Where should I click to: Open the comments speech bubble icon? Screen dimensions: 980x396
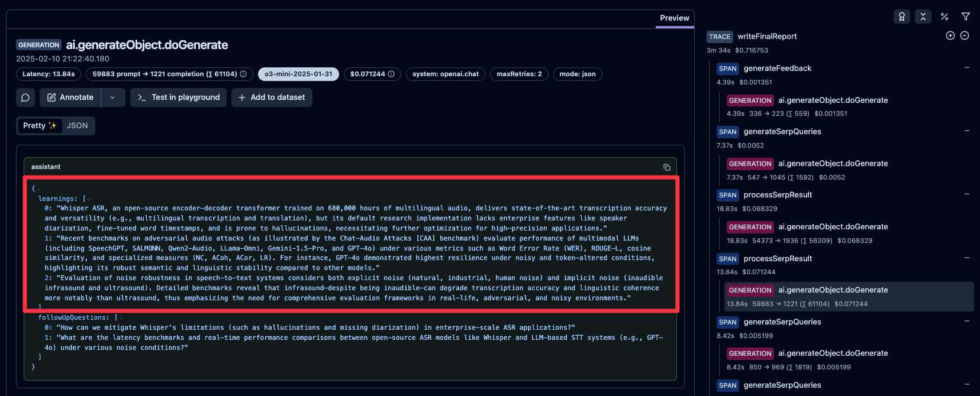point(25,98)
